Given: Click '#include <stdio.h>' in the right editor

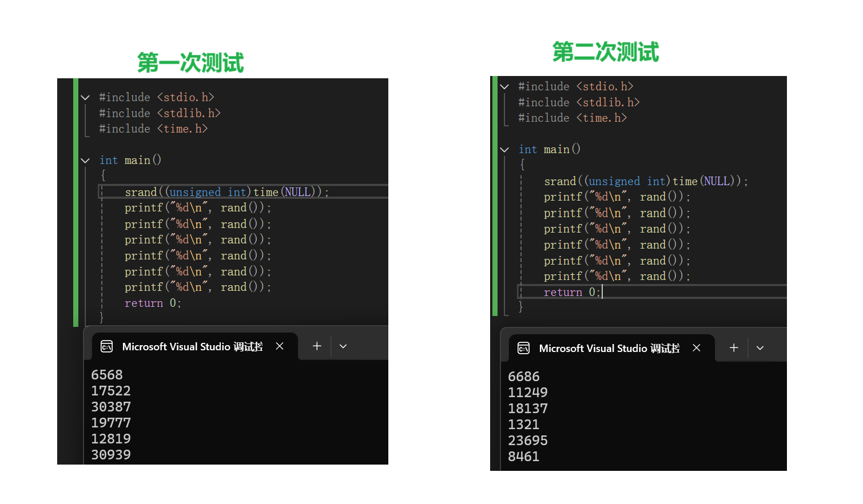Looking at the screenshot, I should pyautogui.click(x=576, y=87).
